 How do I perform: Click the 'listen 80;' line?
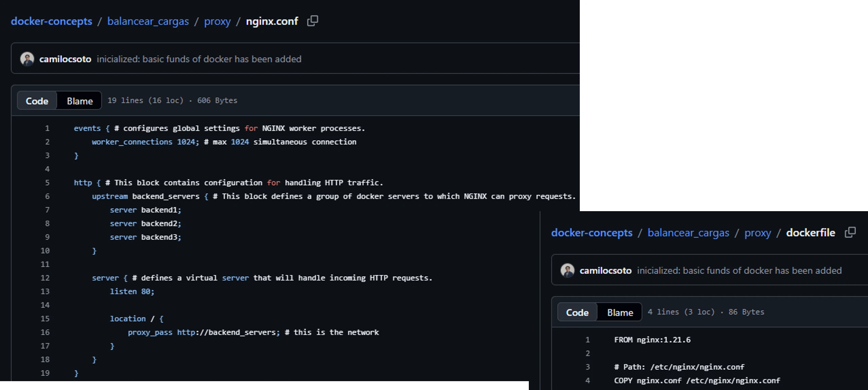click(132, 291)
